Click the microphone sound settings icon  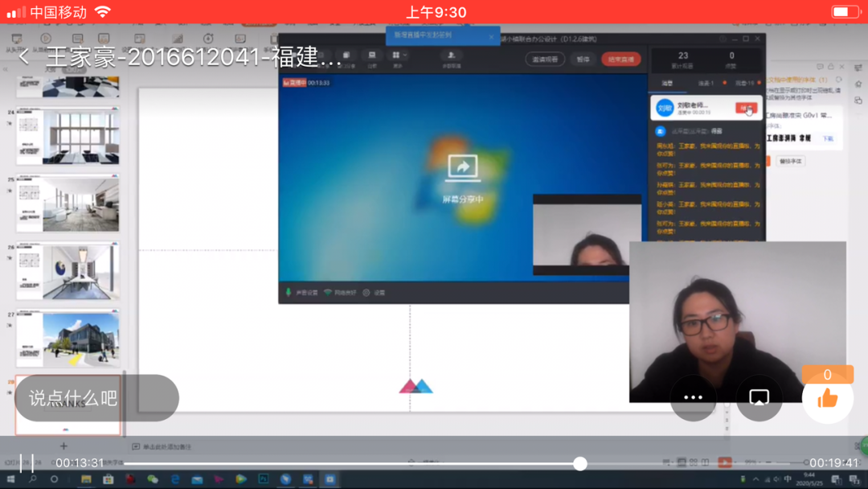tap(289, 292)
